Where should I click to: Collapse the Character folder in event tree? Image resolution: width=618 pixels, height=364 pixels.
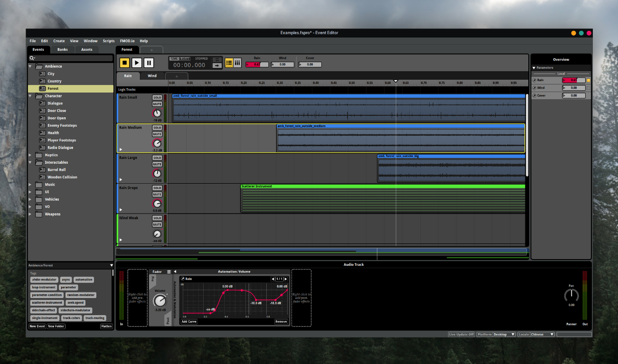(x=30, y=96)
